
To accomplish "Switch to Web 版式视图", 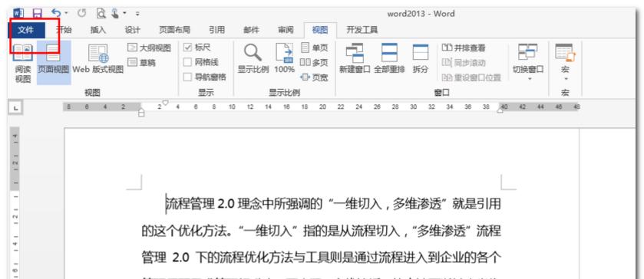I will [98, 60].
